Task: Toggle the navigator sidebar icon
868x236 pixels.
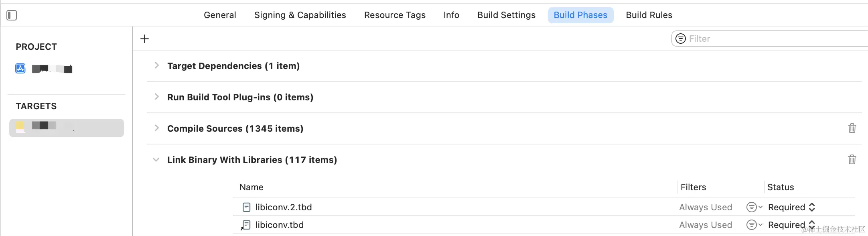Action: click(12, 15)
